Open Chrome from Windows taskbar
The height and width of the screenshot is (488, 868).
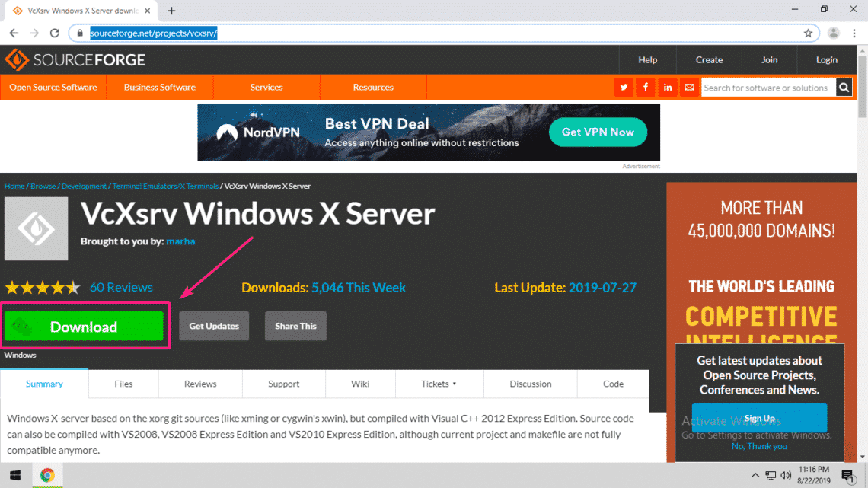pyautogui.click(x=47, y=476)
